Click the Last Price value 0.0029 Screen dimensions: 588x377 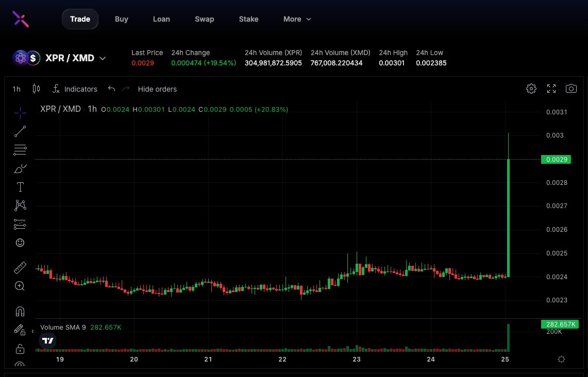(143, 63)
